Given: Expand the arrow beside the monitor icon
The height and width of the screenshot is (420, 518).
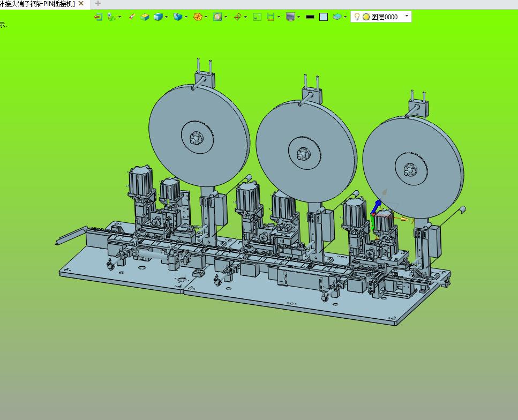Looking at the screenshot, I should click(298, 17).
